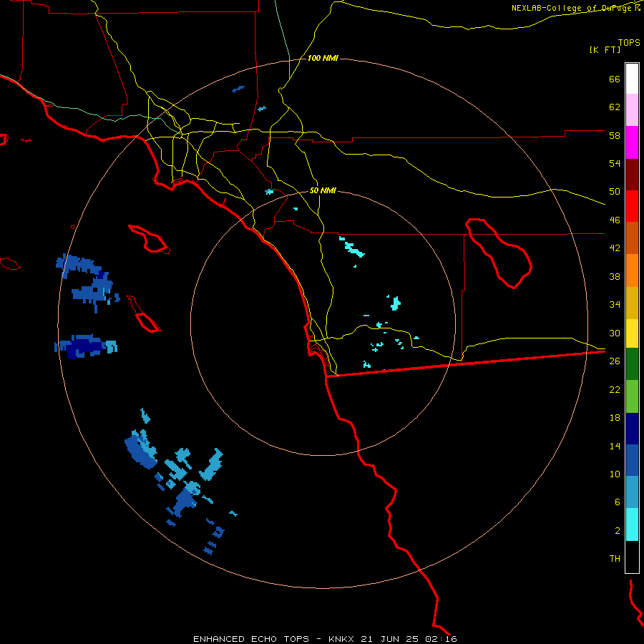The image size is (644, 644).
Task: Select the dark green legend swatch
Action: tap(632, 364)
